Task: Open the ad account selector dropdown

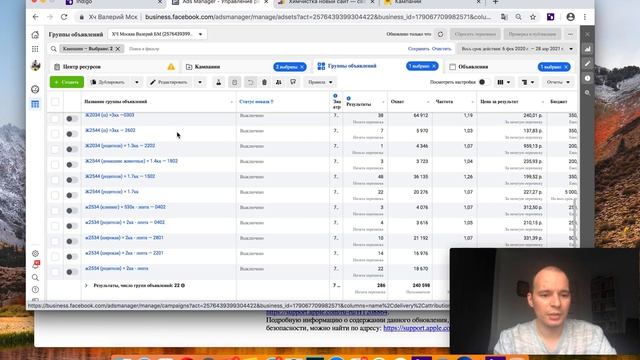Action: click(158, 34)
